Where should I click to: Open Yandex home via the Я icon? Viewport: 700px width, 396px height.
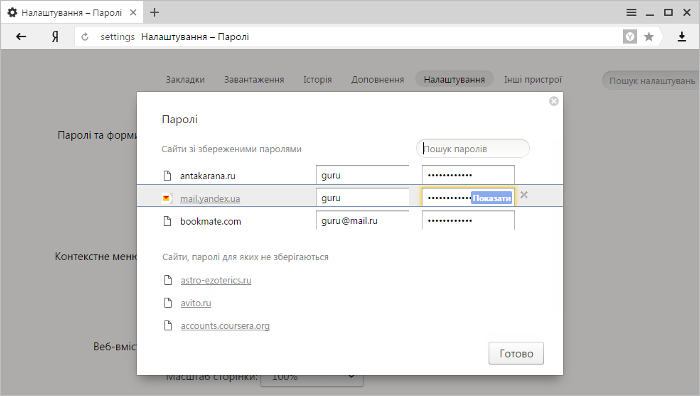[x=55, y=37]
